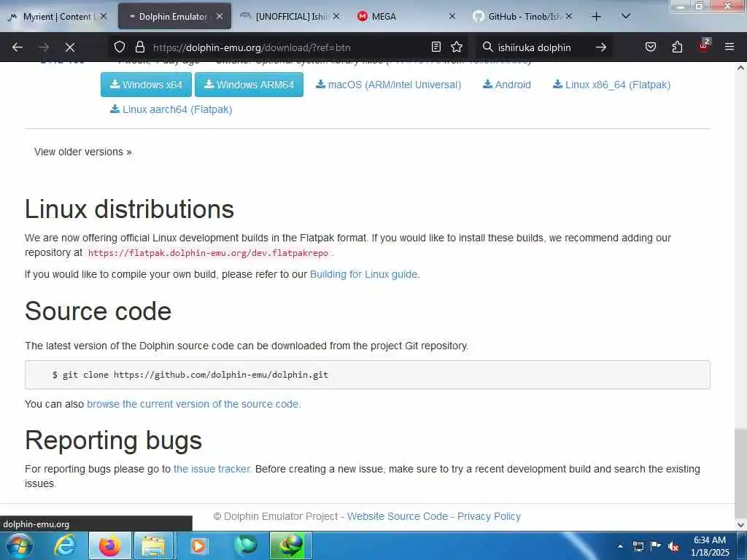Click the Reporting bugs heading
Image resolution: width=747 pixels, height=560 pixels.
[x=113, y=440]
